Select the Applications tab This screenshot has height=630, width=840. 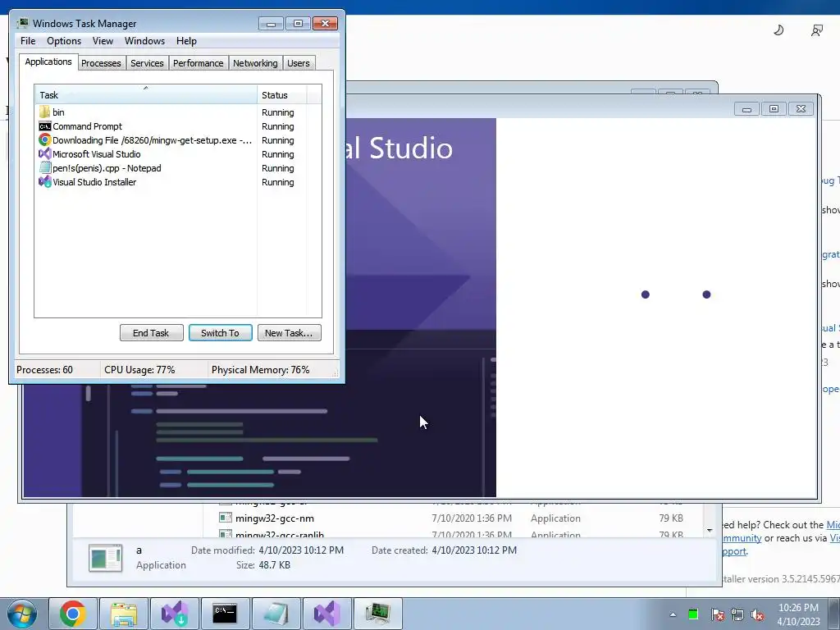tap(48, 62)
